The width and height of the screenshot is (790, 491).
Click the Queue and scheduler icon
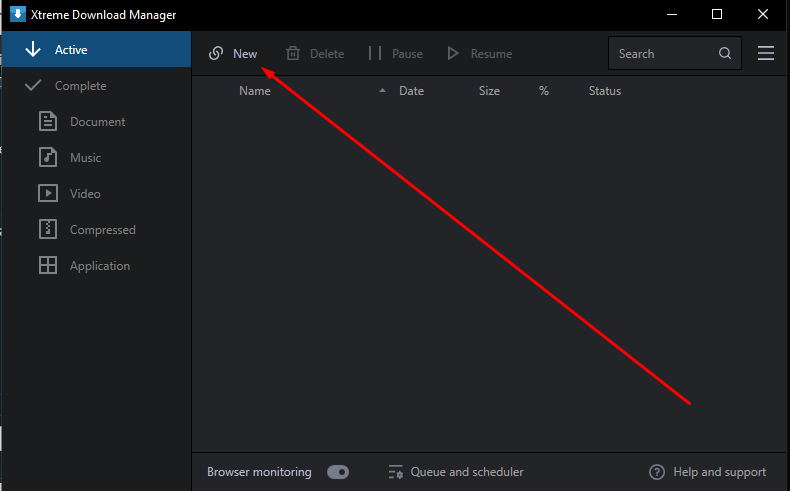[x=396, y=472]
